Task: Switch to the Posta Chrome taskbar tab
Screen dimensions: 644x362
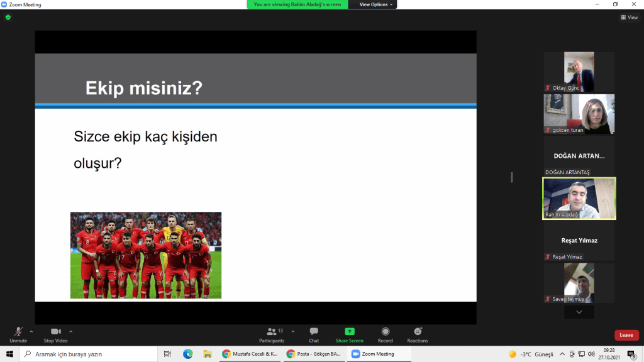Action: tap(314, 354)
